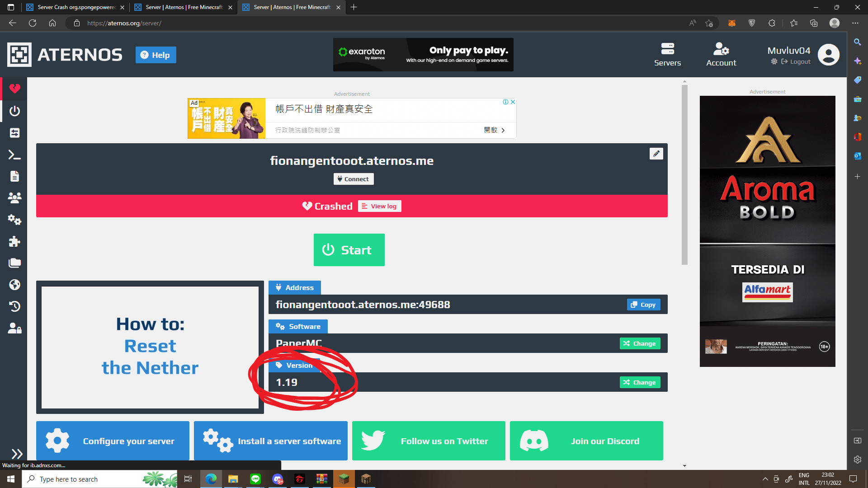Click the taskbar search box
The width and height of the screenshot is (868, 488).
[99, 479]
